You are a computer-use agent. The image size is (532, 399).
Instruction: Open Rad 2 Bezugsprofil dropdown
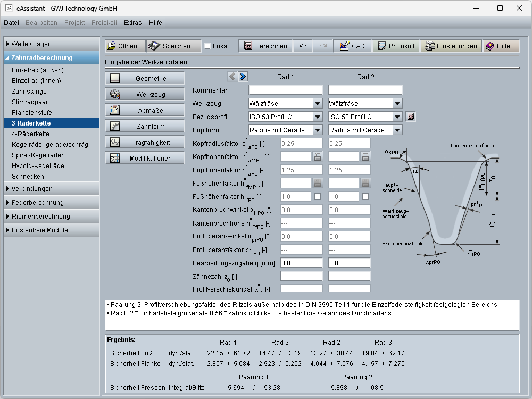[x=397, y=117]
